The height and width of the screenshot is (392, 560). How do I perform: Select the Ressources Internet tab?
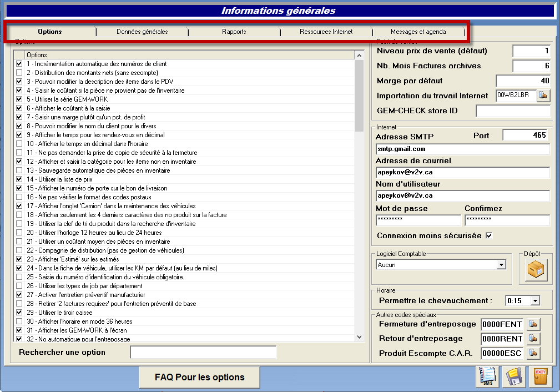[326, 32]
